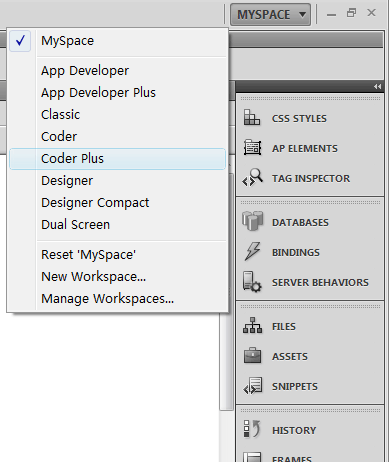389x462 pixels.
Task: Open the MYSPACE workspace switcher dropdown
Action: coord(270,14)
